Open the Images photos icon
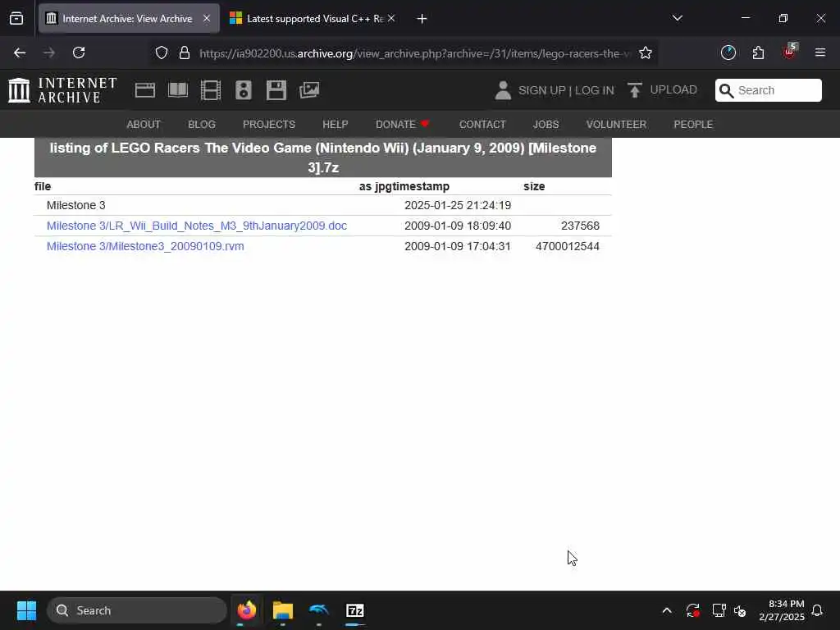 click(309, 90)
